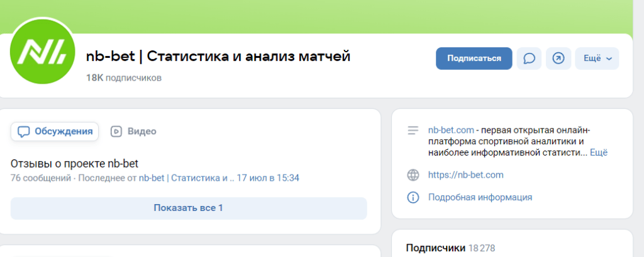Click the info circle icon
The height and width of the screenshot is (257, 644).
point(413,197)
